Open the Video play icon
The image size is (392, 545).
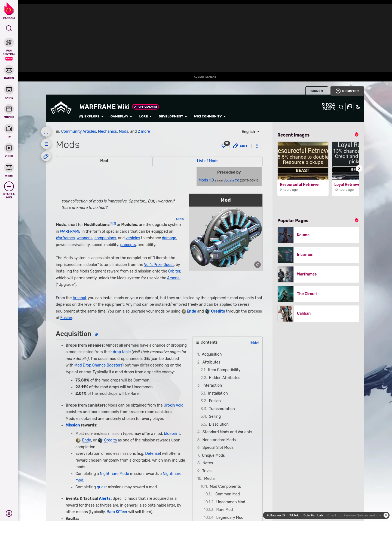(x=9, y=148)
